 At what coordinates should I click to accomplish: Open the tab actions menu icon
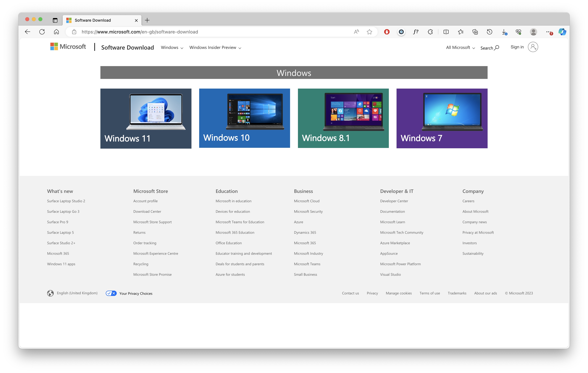[55, 20]
